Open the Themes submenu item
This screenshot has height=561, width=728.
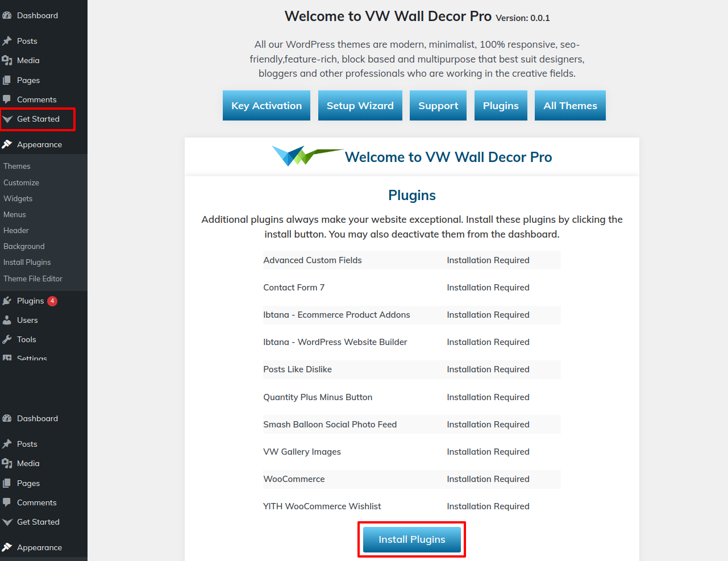(x=17, y=166)
